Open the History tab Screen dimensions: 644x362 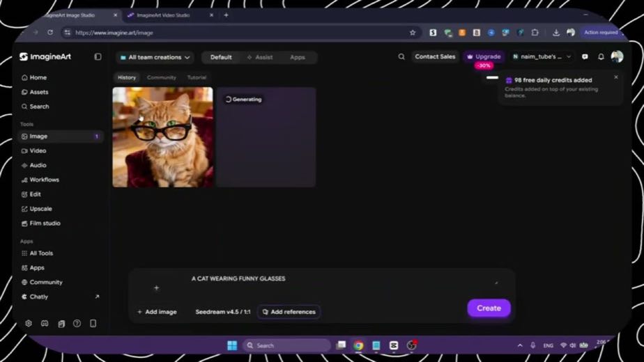pos(127,77)
